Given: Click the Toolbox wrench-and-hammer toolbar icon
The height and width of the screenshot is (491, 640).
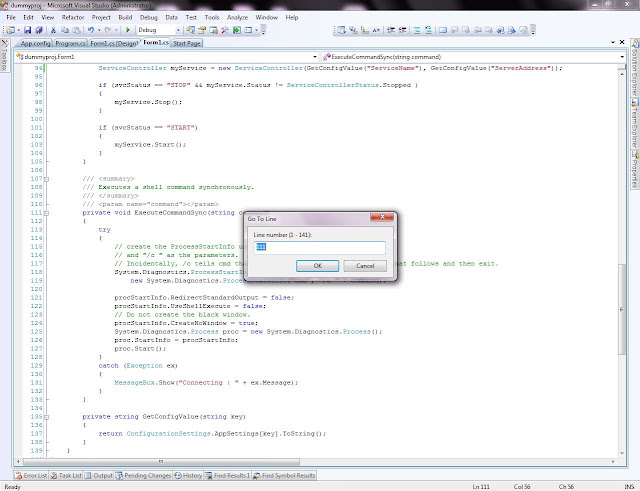Looking at the screenshot, I should (225, 30).
